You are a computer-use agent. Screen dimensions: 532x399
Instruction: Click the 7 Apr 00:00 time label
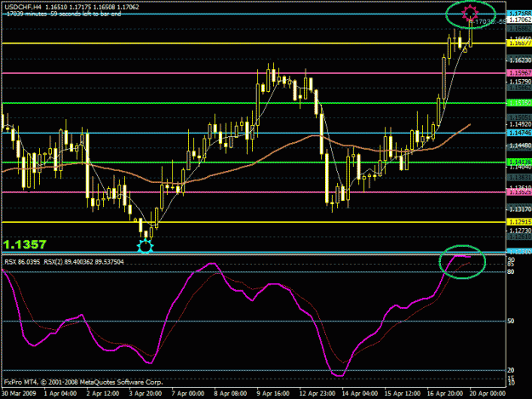[x=188, y=394]
